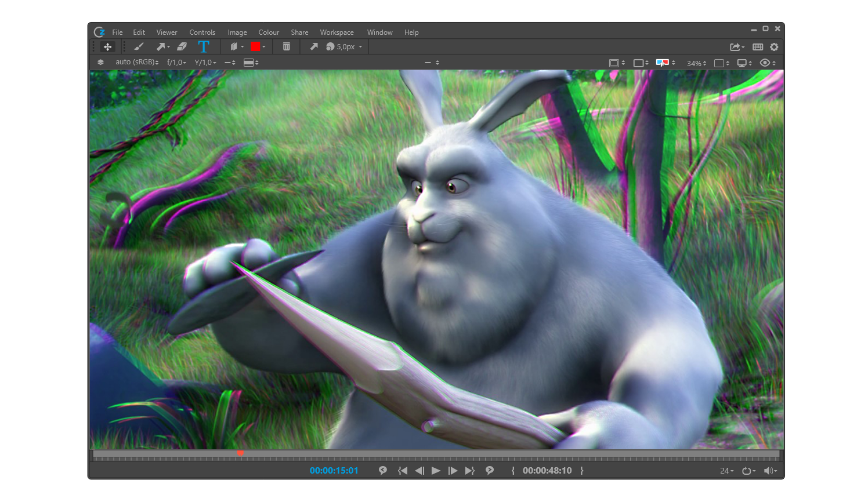Open the image bands layout selector
This screenshot has width=868, height=502.
(x=251, y=63)
